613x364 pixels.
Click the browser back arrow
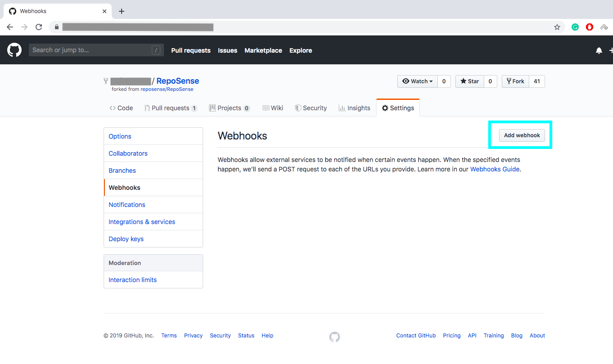pyautogui.click(x=10, y=27)
